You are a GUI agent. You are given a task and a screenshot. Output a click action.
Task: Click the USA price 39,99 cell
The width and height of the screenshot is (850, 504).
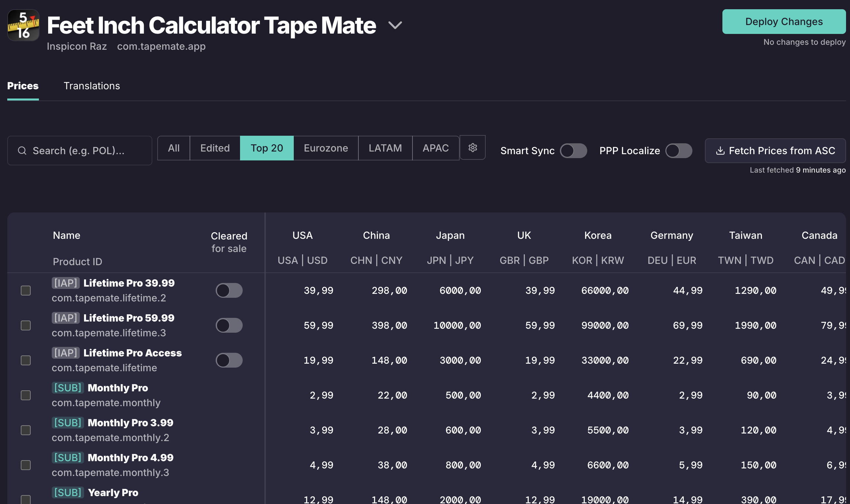pyautogui.click(x=319, y=291)
